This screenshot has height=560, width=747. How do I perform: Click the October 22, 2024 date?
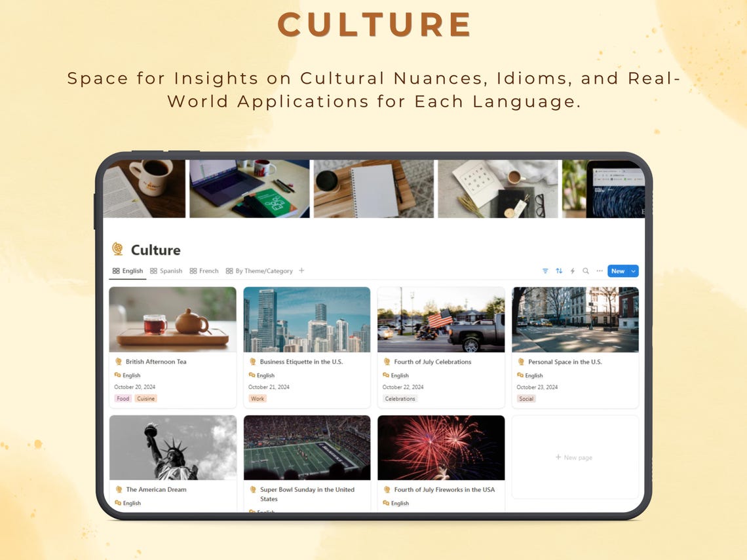tap(403, 387)
